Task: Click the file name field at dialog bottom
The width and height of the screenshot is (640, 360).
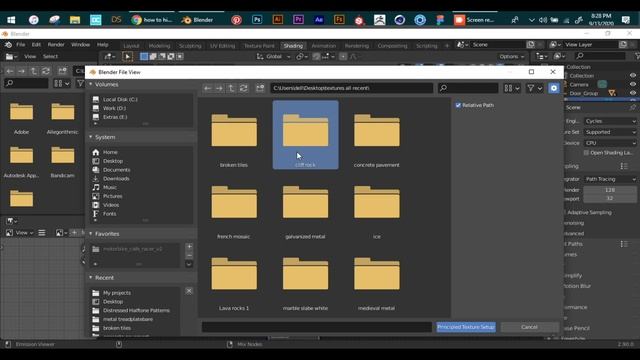Action: point(317,327)
